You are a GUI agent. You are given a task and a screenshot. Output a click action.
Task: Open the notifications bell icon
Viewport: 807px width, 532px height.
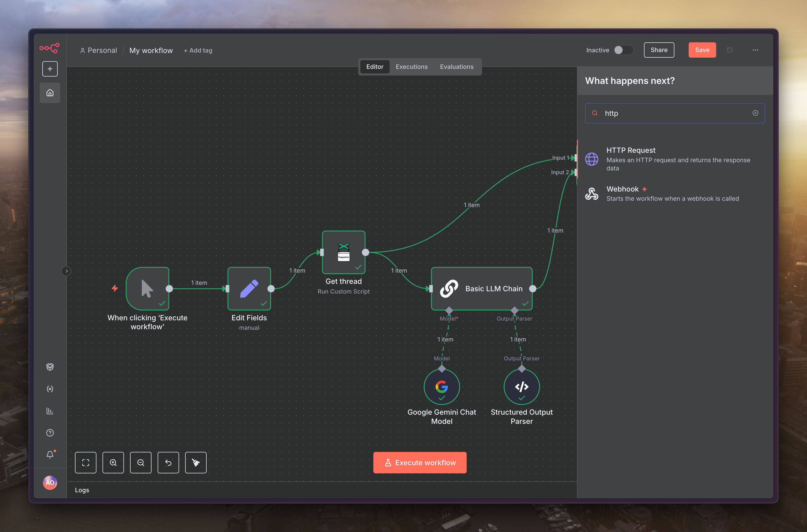coord(50,455)
